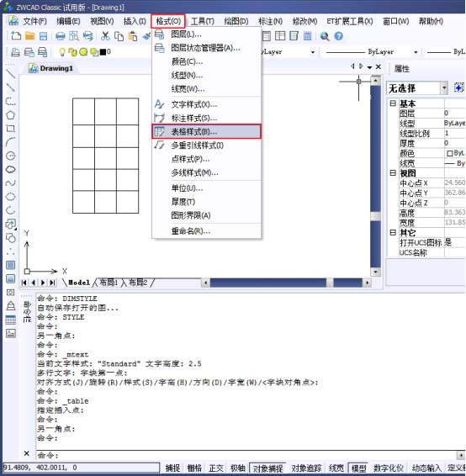Click the Zoom magnifier icon in toolbar

(x=324, y=36)
